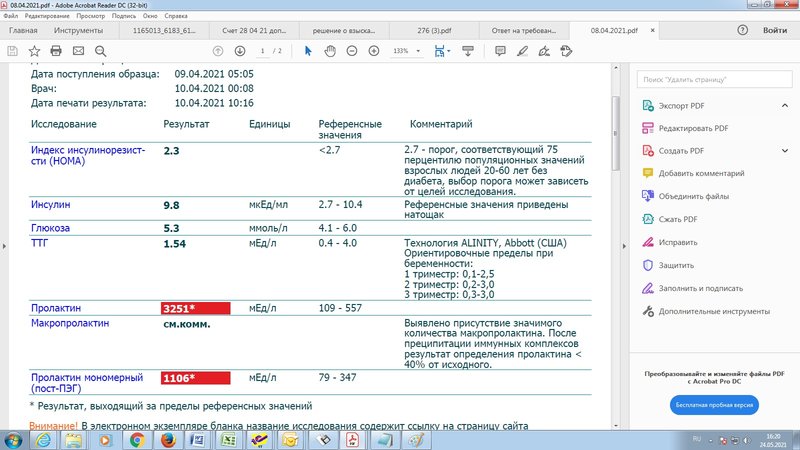This screenshot has height=450, width=800.
Task: Collapse right tools pane arrow
Action: pyautogui.click(x=624, y=246)
